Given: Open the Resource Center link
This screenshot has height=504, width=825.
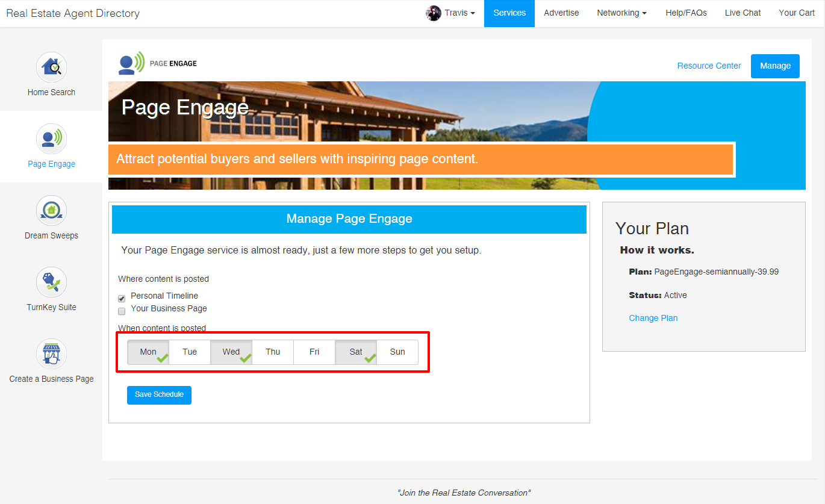Looking at the screenshot, I should point(709,66).
